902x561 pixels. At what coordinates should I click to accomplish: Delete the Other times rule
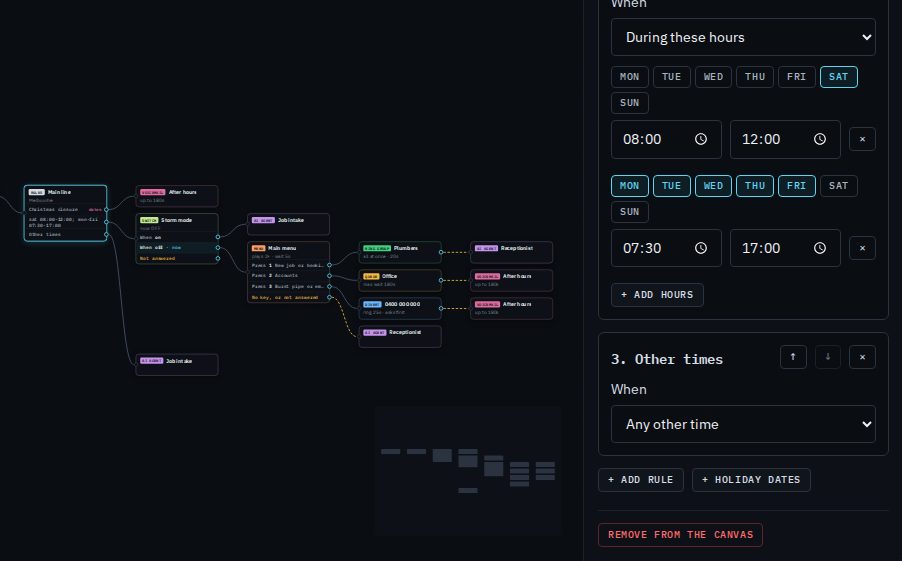tap(862, 357)
